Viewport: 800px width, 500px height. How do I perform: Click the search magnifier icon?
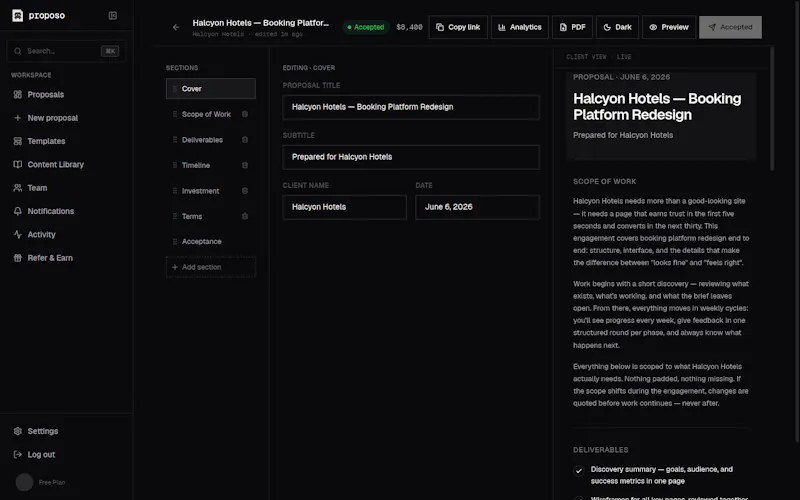18,51
